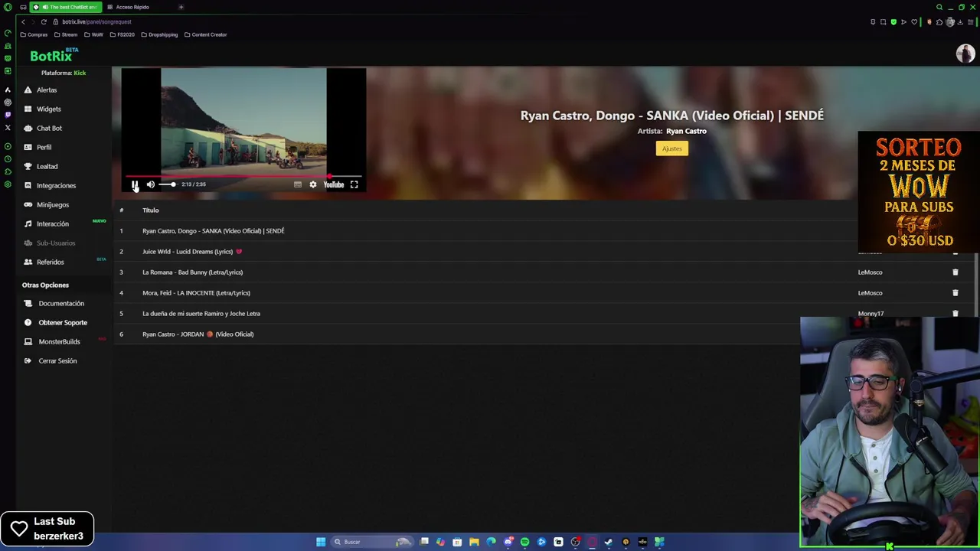Add page to bookmarks heart icon
Screen dimensions: 980x551
point(913,21)
